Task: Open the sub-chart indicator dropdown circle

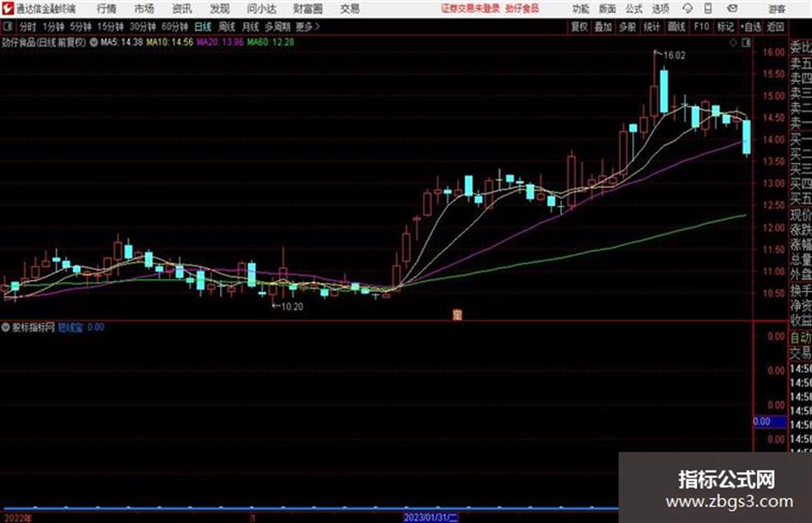Action: pos(6,327)
